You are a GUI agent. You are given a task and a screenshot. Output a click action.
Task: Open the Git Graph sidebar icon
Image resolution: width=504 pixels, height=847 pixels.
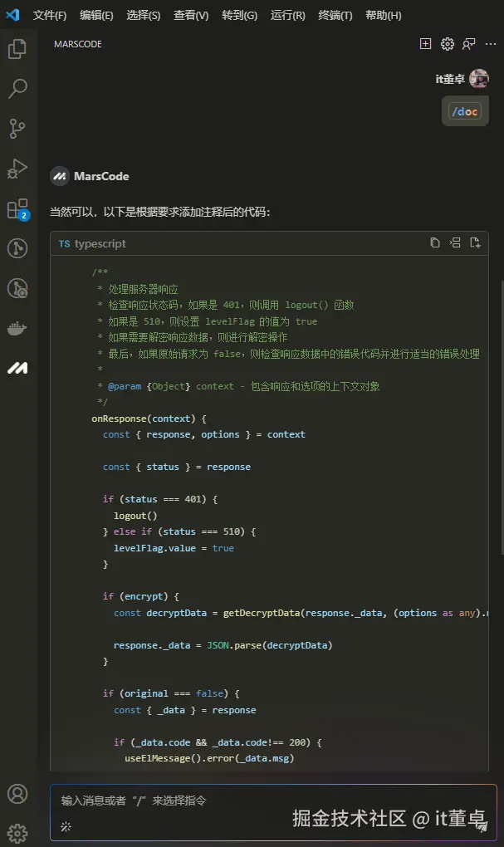[17, 248]
